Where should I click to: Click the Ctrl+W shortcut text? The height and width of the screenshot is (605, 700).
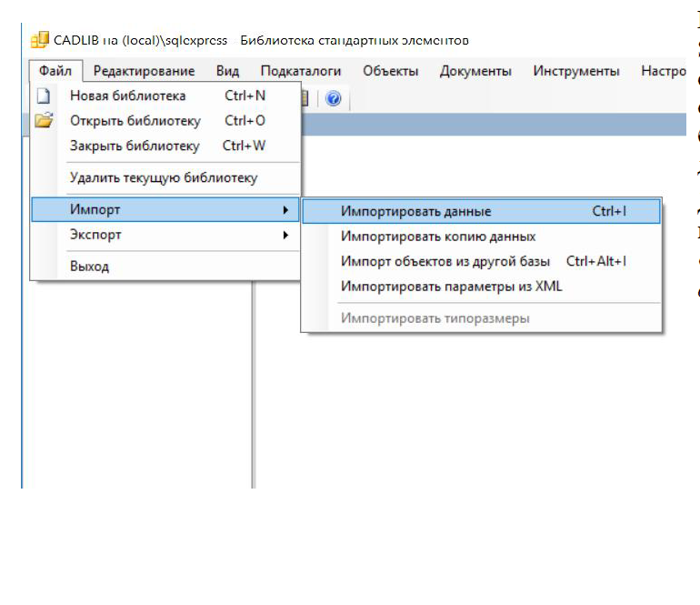point(245,146)
